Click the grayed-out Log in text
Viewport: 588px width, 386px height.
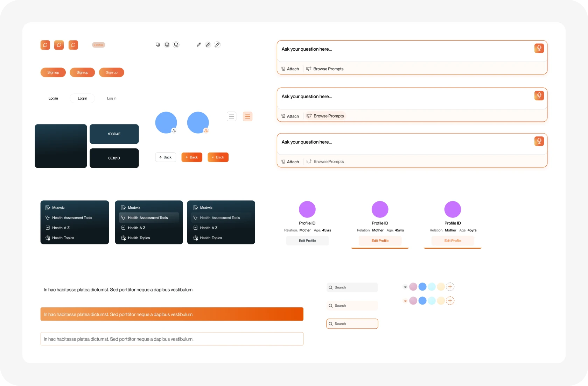click(112, 99)
